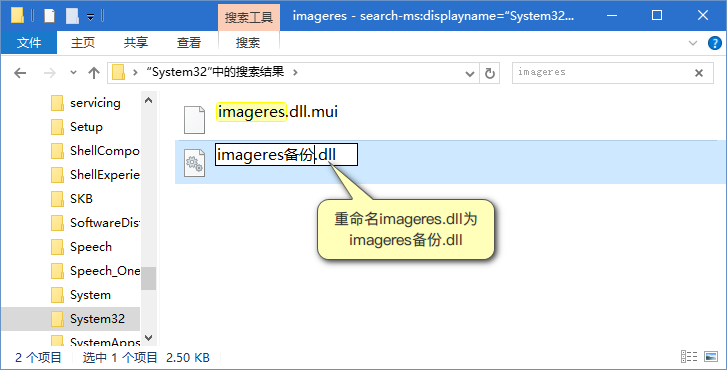Maximize the File Explorer window

click(x=657, y=15)
